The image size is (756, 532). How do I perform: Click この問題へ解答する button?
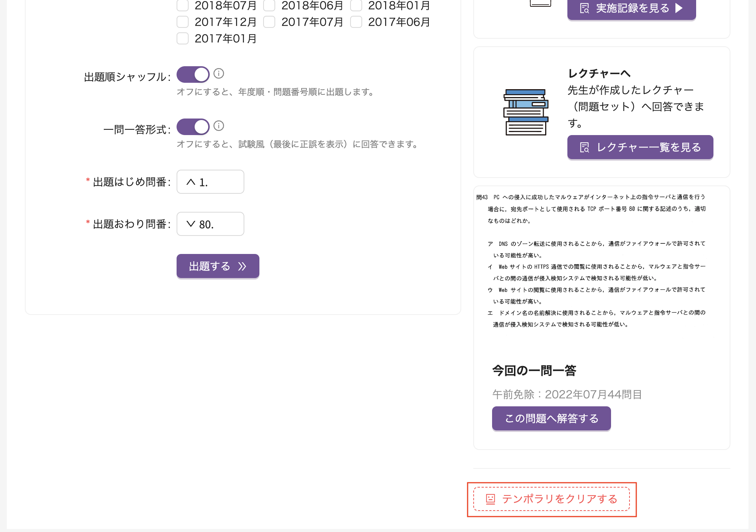coord(551,418)
